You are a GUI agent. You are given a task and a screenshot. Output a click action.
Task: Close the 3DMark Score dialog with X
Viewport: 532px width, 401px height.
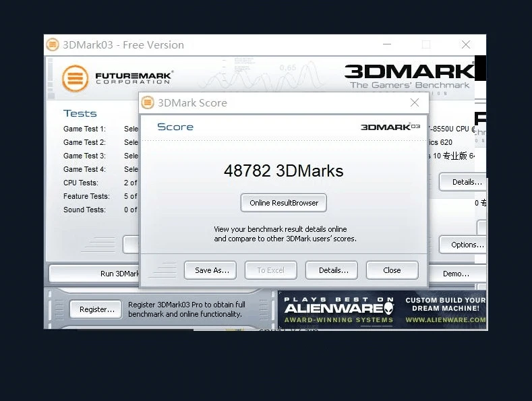(415, 102)
